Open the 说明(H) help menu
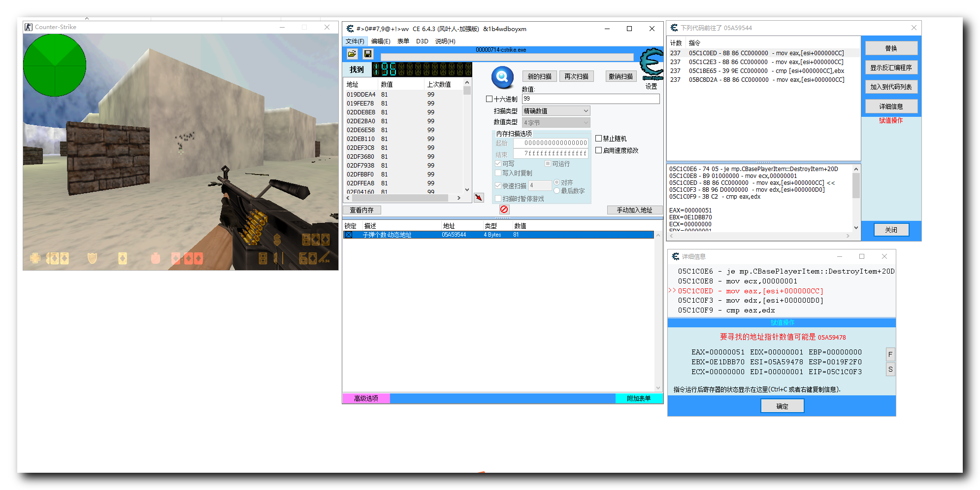The width and height of the screenshot is (980, 490). (445, 41)
